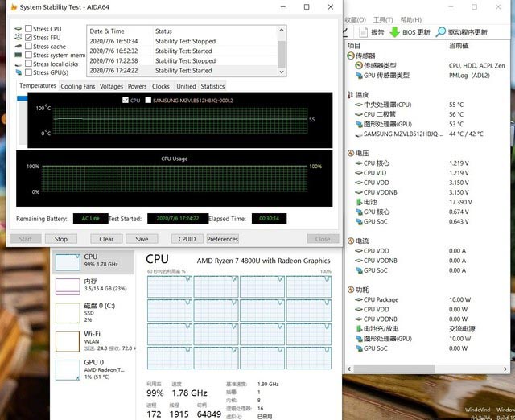The height and width of the screenshot is (420, 515).
Task: Select GPU 0 in Task Manager sidebar
Action: point(93,369)
